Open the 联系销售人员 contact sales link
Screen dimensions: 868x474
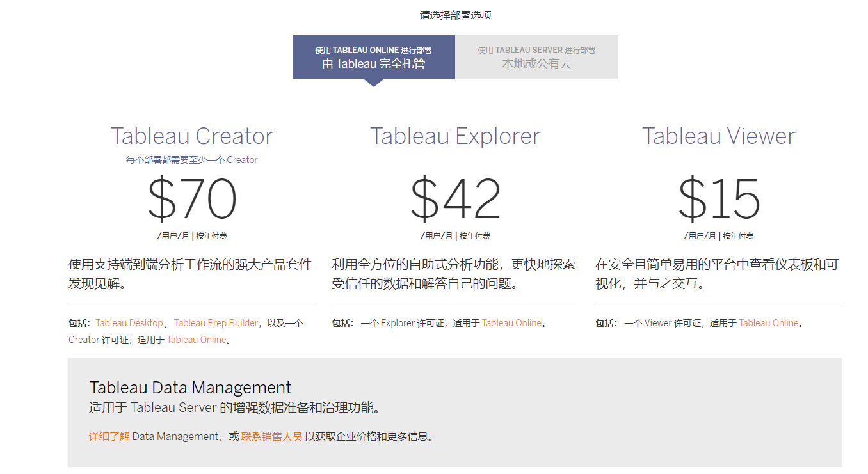[271, 436]
